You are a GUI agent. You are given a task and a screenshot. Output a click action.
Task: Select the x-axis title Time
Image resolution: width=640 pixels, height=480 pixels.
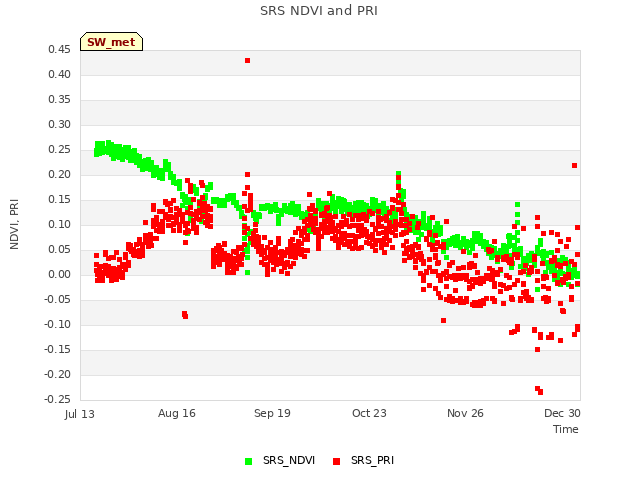click(x=566, y=429)
